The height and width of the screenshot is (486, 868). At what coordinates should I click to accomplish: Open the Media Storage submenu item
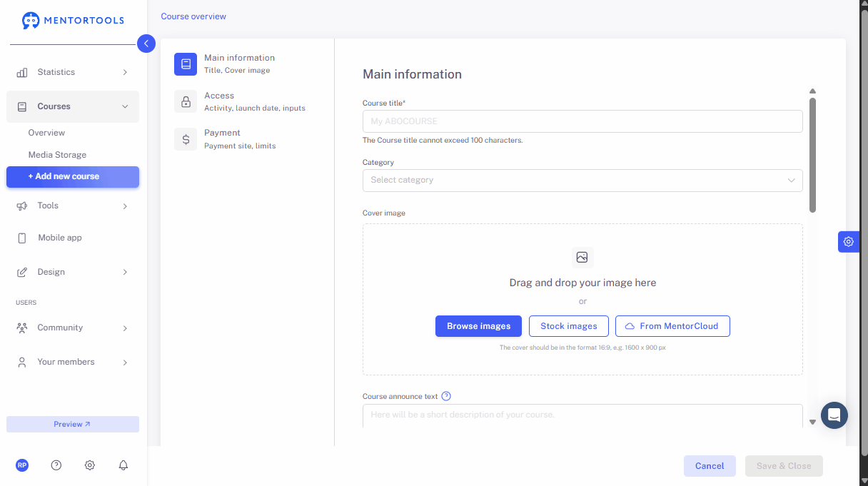[x=57, y=155]
